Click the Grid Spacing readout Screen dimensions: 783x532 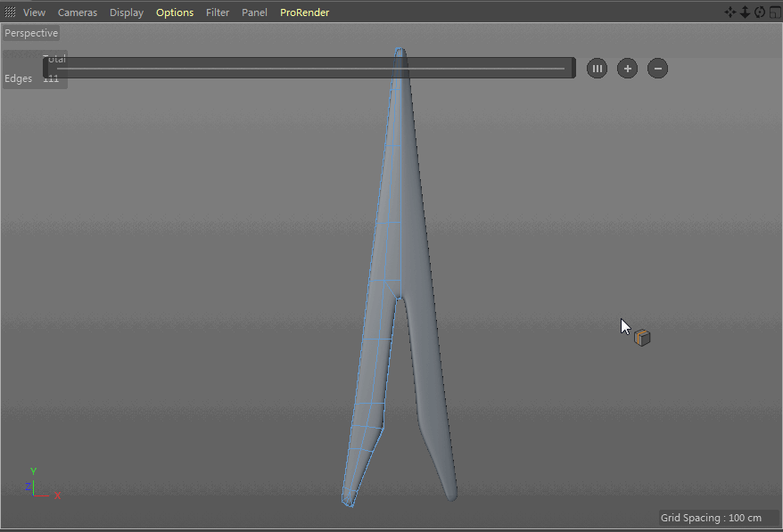coord(711,518)
